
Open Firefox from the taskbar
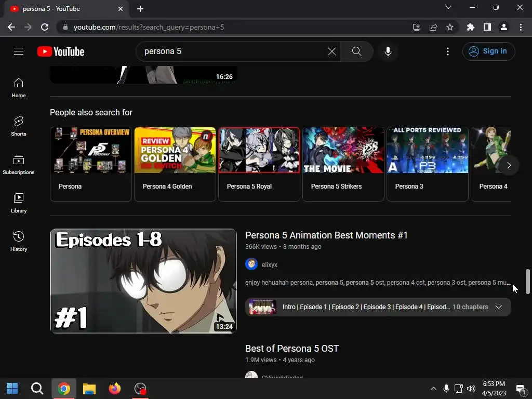pos(115,389)
